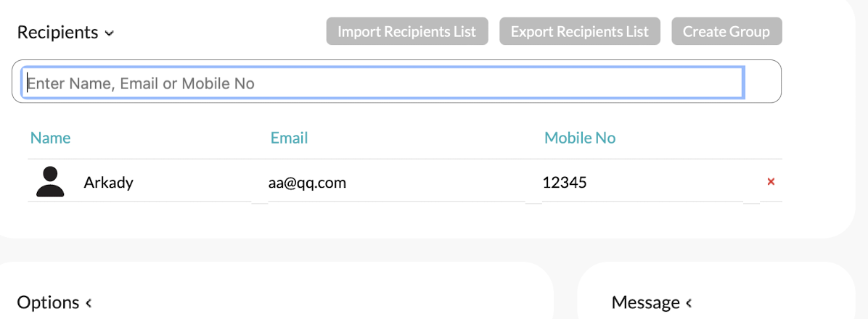Select the recipient name Arkady

click(x=108, y=183)
